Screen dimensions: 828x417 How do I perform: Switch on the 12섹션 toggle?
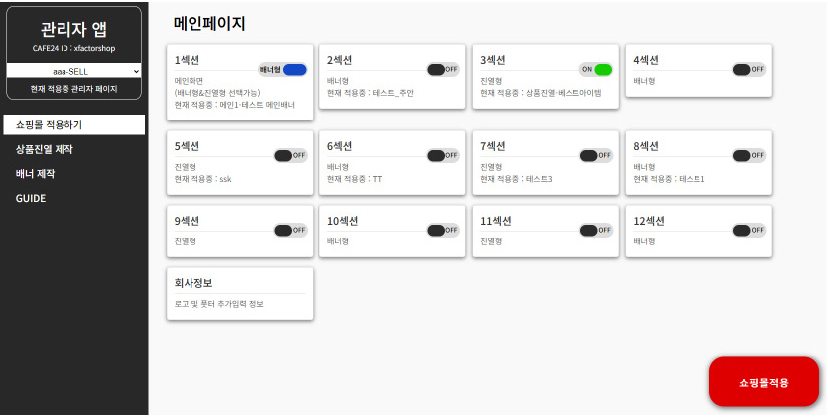coord(749,230)
